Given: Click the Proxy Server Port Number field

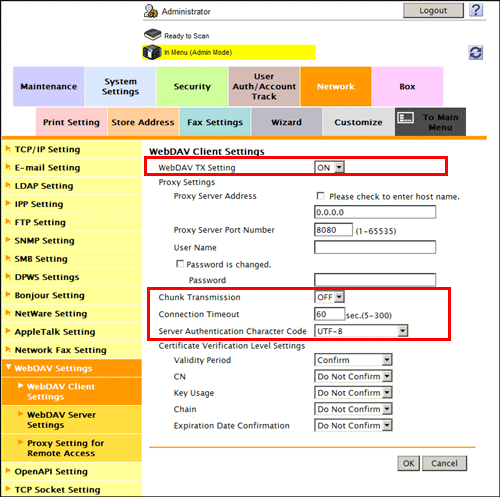Looking at the screenshot, I should [x=333, y=230].
